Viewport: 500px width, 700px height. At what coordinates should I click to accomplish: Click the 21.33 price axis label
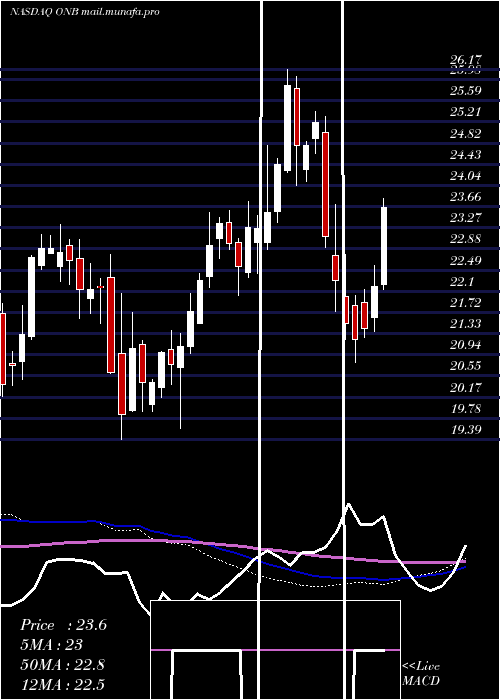click(466, 324)
